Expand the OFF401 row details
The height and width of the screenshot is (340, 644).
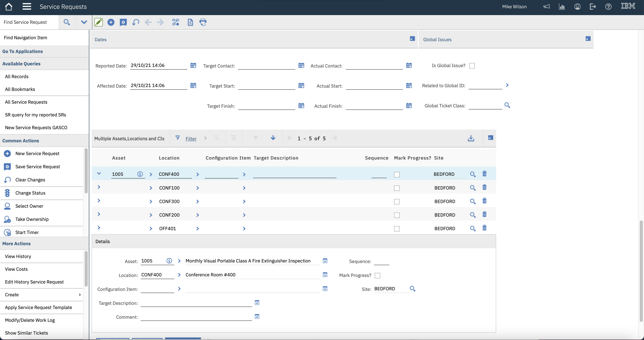(x=99, y=228)
